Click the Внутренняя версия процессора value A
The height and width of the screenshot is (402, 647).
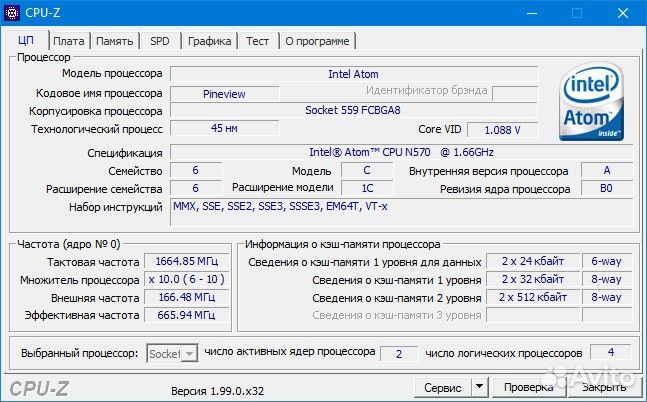pos(606,170)
